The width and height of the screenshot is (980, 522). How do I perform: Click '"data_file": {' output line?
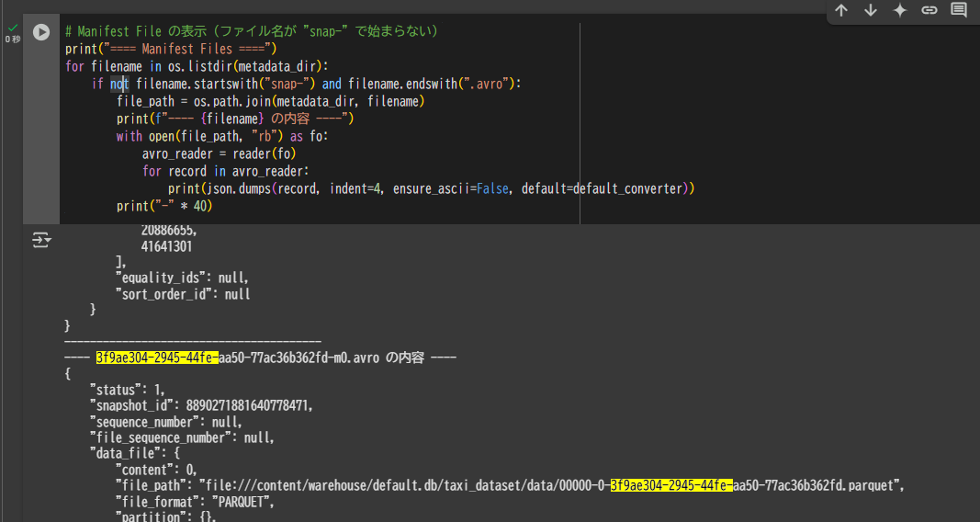[135, 454]
